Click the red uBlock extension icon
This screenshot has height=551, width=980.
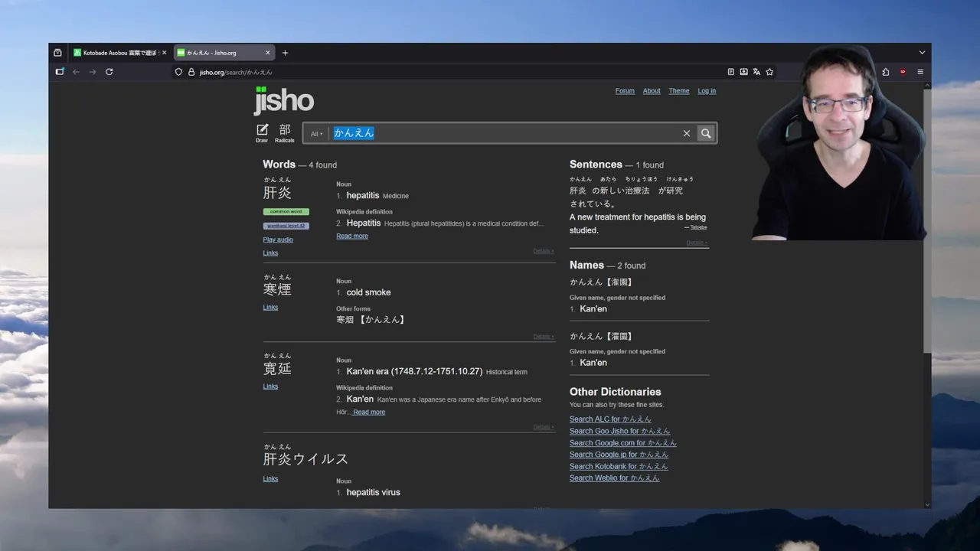[x=903, y=72]
